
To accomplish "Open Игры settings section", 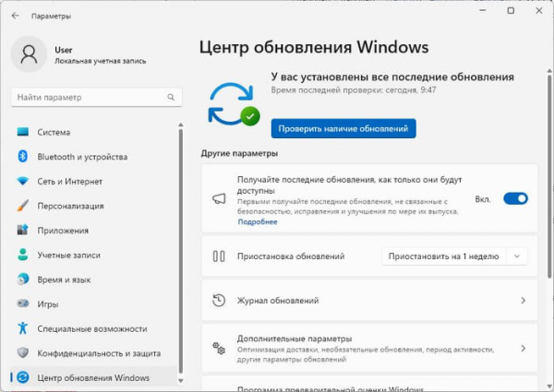I will pos(94,303).
